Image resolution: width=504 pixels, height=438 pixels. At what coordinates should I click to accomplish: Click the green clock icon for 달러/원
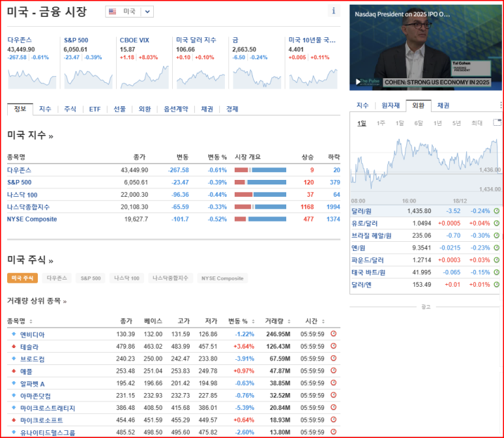point(497,211)
